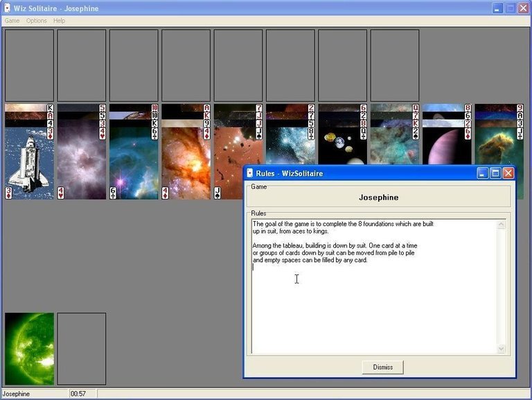
Task: Click the 00:57 timer in status bar
Action: (76, 394)
